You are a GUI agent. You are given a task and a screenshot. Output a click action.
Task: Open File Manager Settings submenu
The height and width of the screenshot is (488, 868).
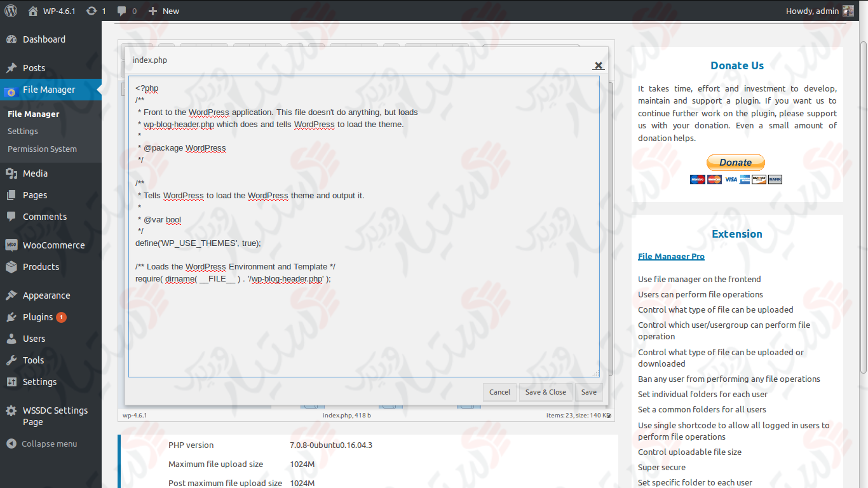(x=23, y=132)
